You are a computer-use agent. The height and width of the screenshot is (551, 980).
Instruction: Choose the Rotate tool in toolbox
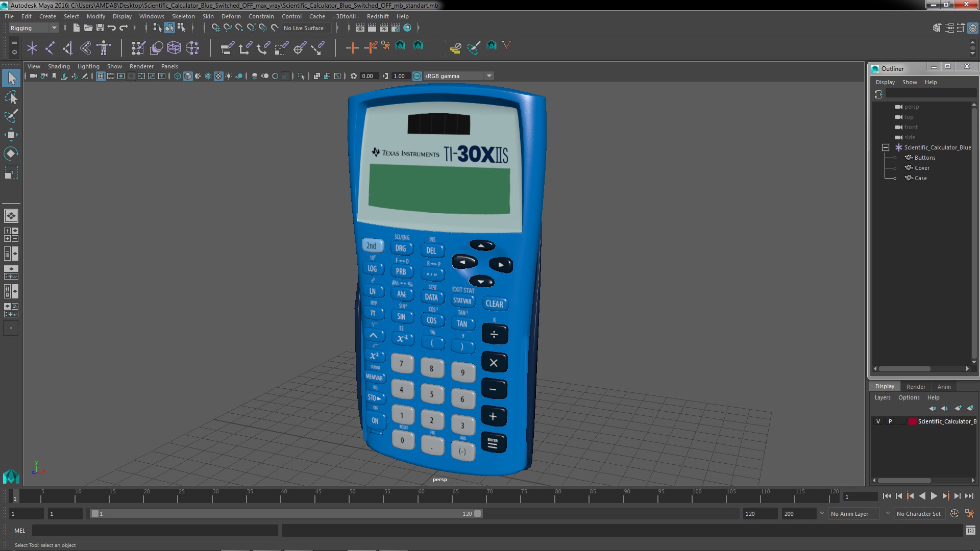point(11,154)
